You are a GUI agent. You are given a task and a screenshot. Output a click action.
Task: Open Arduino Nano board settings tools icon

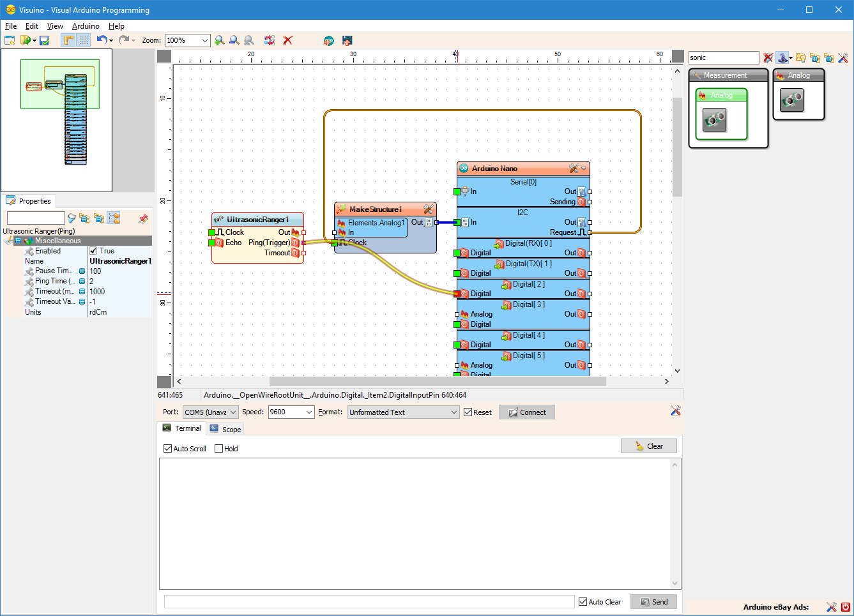point(574,169)
